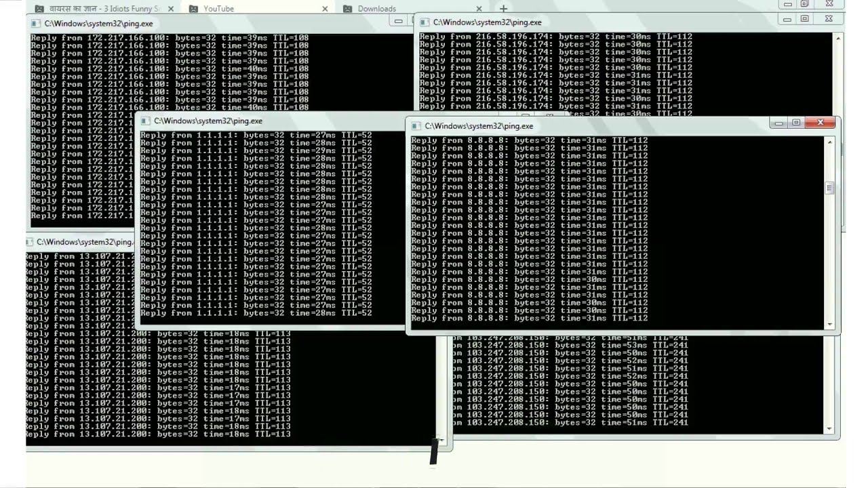868x488 pixels.
Task: Close the 8.8.8.8 ping window
Action: [821, 123]
